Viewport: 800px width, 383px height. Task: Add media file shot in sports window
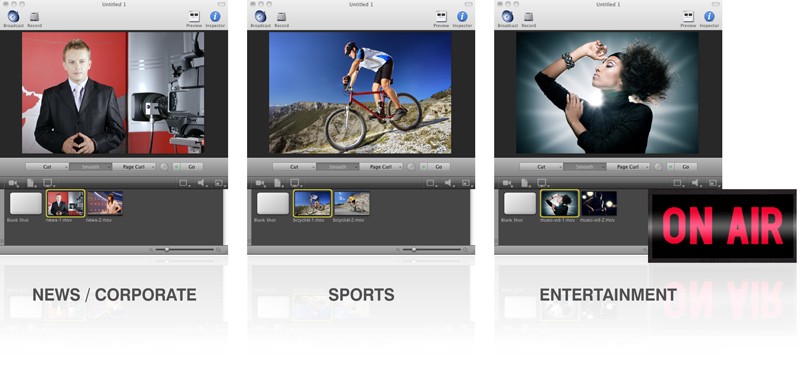279,183
